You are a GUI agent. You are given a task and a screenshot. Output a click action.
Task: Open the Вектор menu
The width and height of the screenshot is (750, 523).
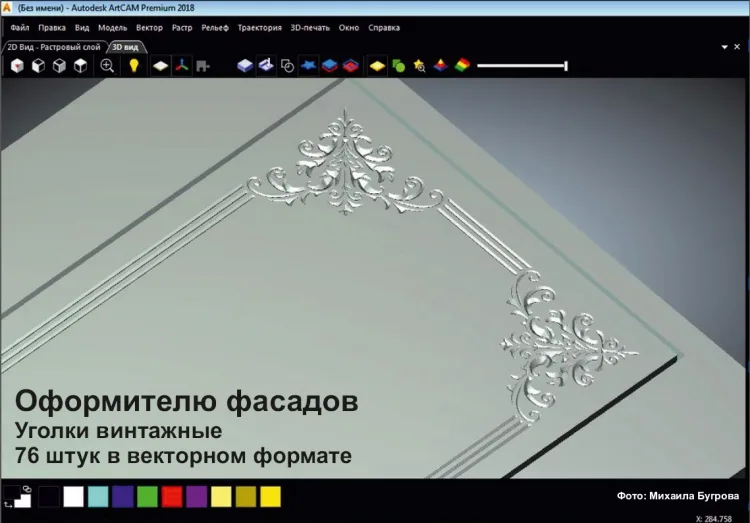click(149, 28)
